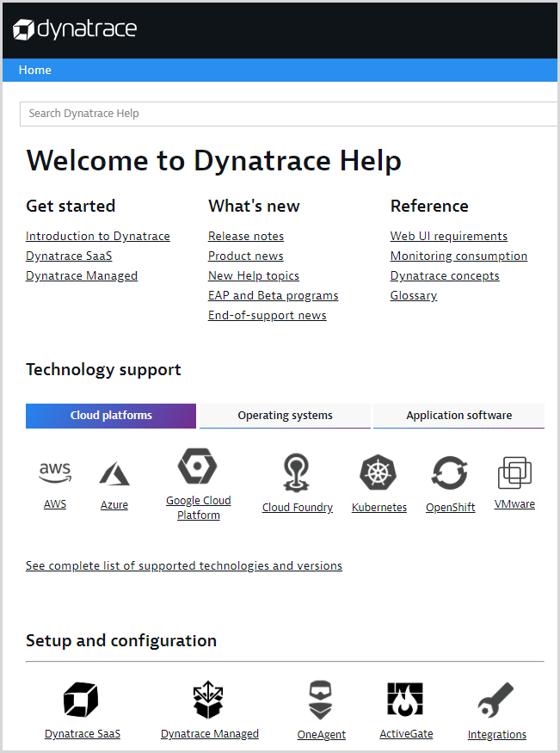Select the Google Cloud Platform hexagon icon
The image size is (560, 753).
[197, 466]
